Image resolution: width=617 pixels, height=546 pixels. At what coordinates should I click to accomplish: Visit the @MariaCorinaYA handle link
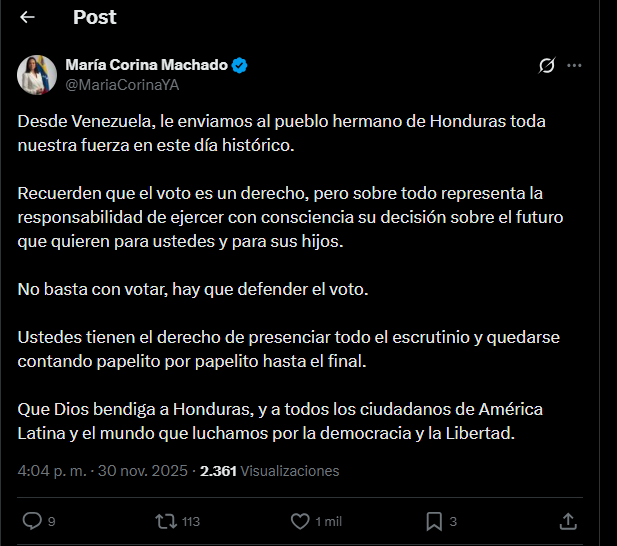tap(122, 85)
